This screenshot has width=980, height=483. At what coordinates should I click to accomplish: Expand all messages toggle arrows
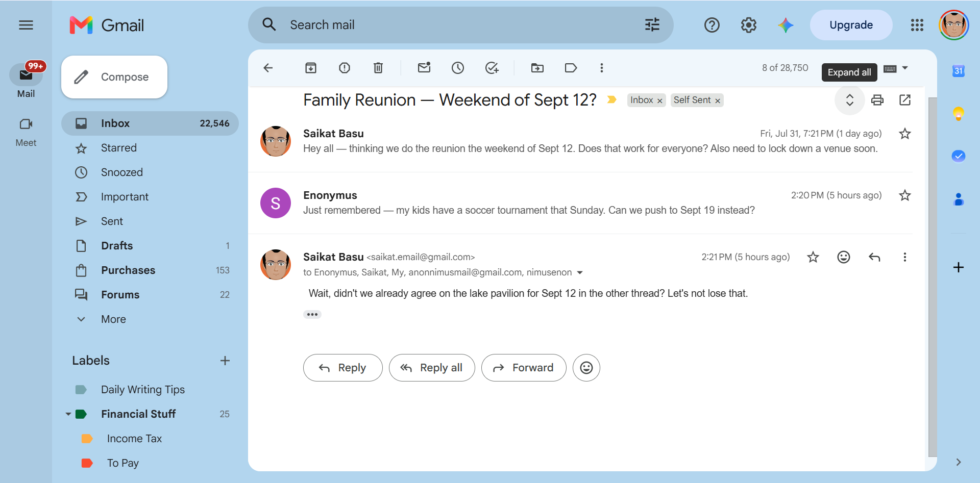click(850, 100)
